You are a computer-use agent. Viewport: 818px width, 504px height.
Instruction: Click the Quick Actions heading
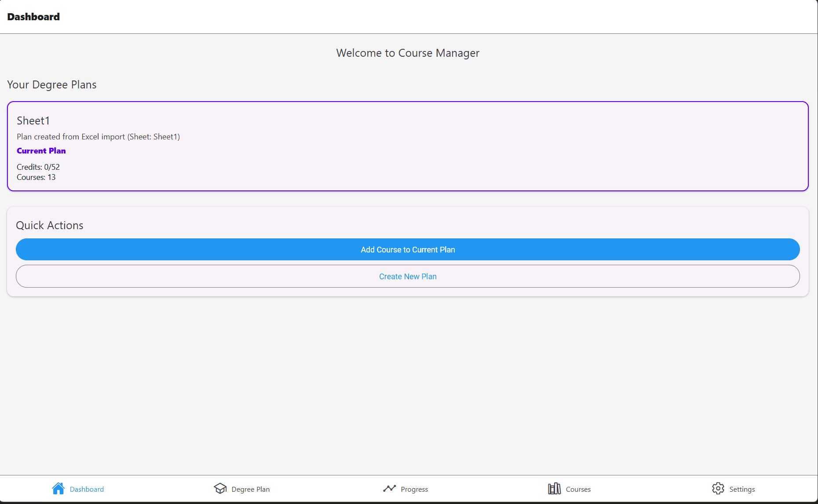pos(50,225)
